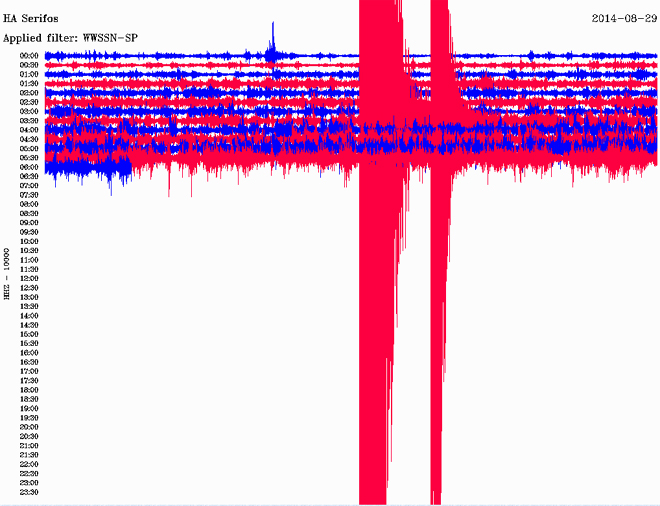Select the 12:00 time label
Image resolution: width=660 pixels, height=506 pixels.
coord(29,279)
